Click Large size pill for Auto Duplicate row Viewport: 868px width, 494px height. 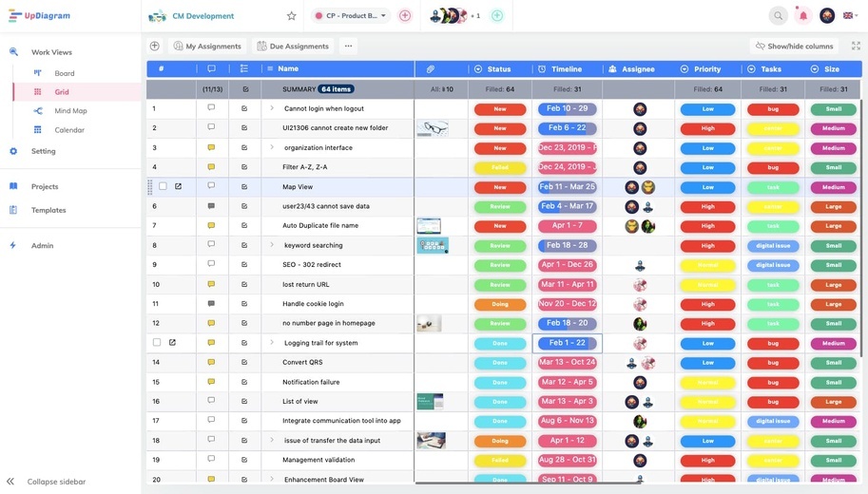click(x=833, y=226)
